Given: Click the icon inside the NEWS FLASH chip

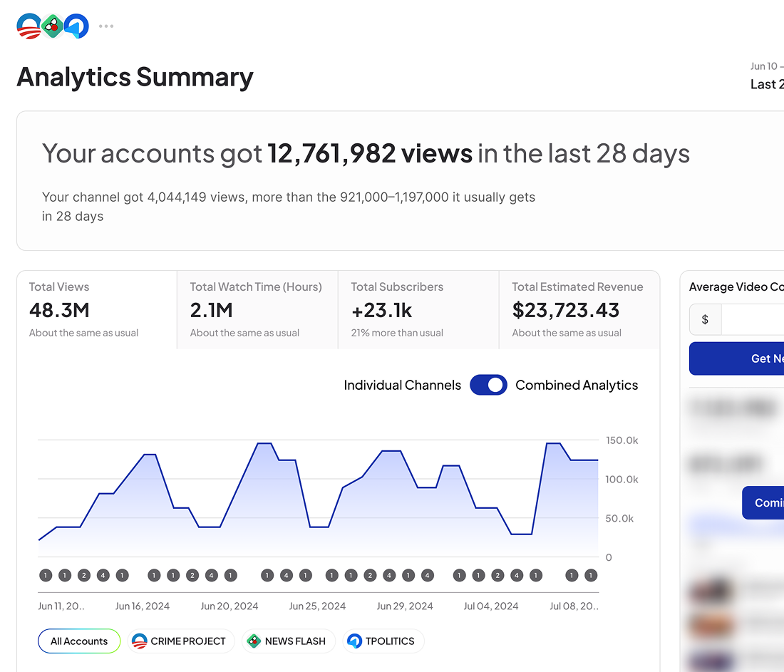Looking at the screenshot, I should (x=254, y=641).
